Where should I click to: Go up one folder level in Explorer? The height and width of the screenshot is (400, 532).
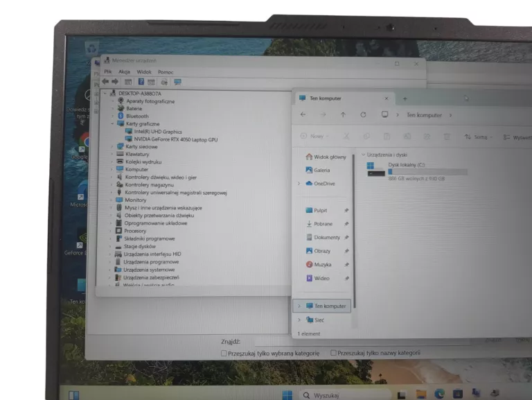343,114
